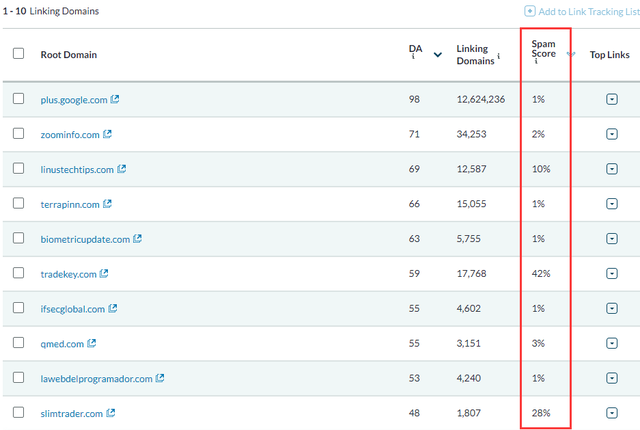Check the plus.google.com row checkbox
The width and height of the screenshot is (640, 430).
(18, 98)
